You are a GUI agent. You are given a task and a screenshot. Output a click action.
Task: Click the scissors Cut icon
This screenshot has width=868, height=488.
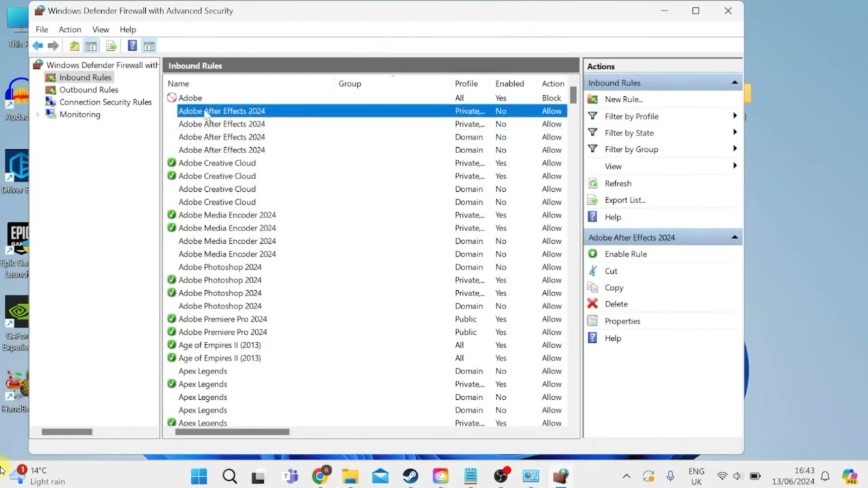click(593, 271)
